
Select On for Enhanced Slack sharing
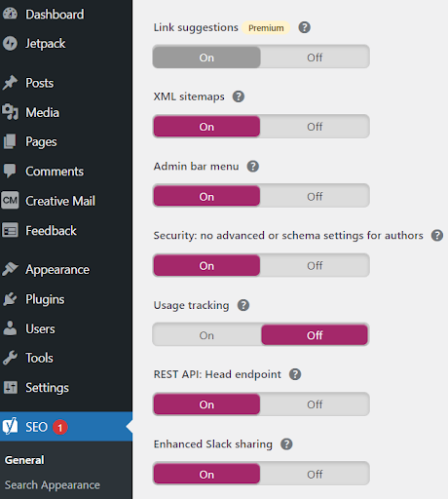tap(206, 474)
